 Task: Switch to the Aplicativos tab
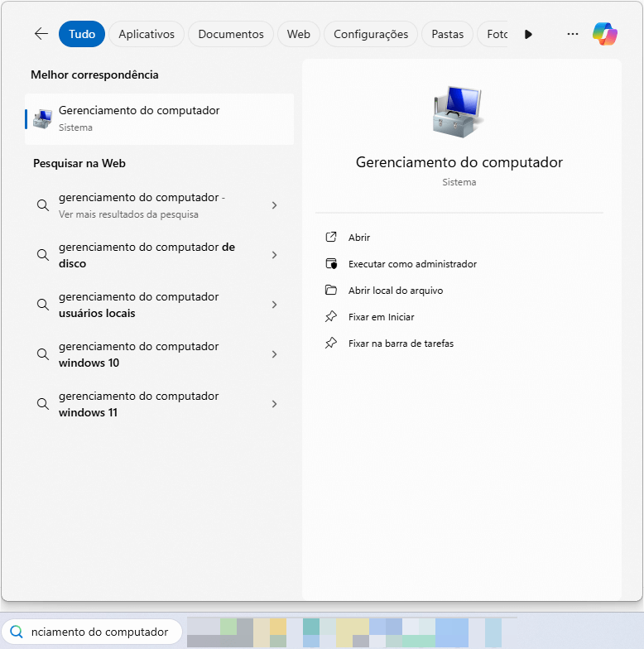[x=147, y=34]
